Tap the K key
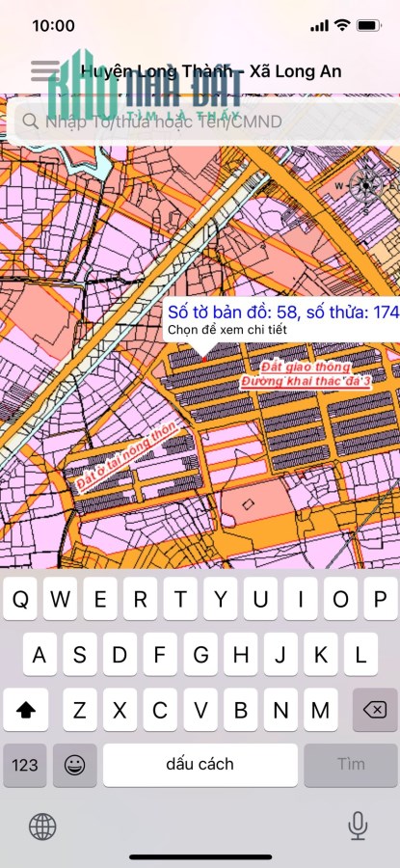This screenshot has width=400, height=868. [321, 654]
